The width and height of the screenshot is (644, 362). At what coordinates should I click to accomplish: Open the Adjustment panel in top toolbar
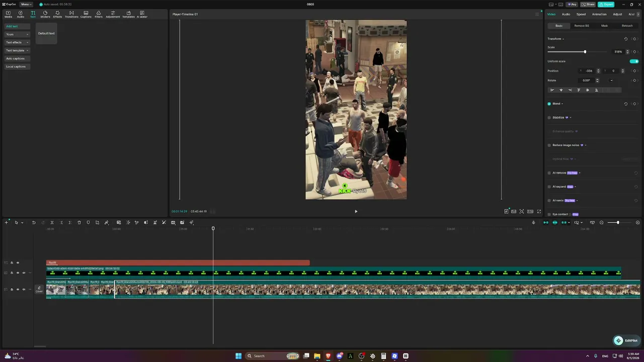113,14
